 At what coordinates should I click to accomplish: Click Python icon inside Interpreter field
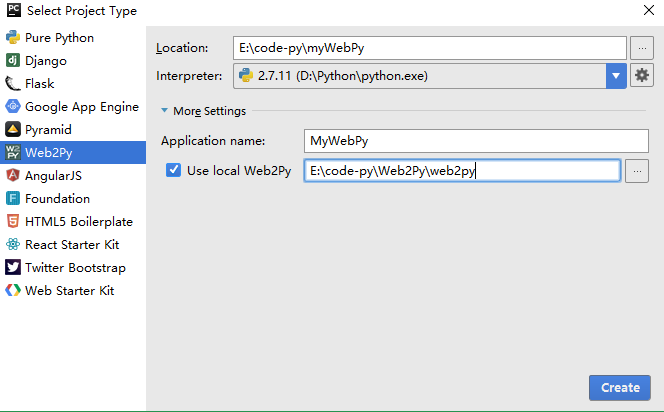(x=246, y=75)
